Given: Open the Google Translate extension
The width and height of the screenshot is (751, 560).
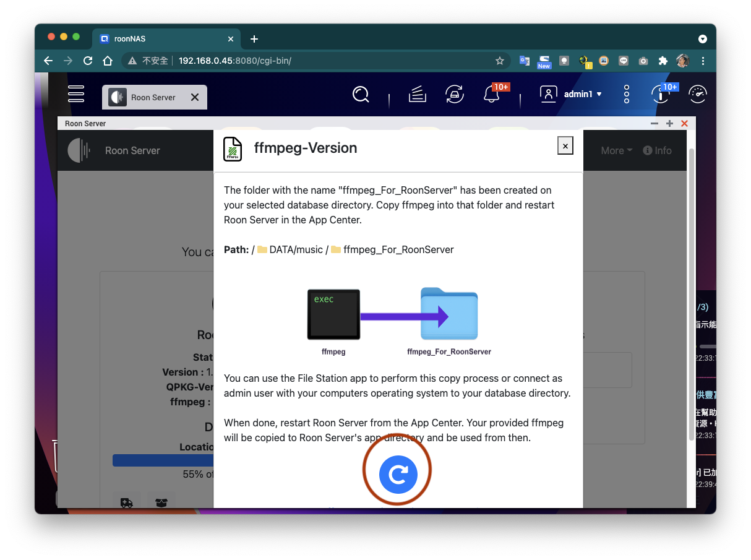Looking at the screenshot, I should (524, 61).
